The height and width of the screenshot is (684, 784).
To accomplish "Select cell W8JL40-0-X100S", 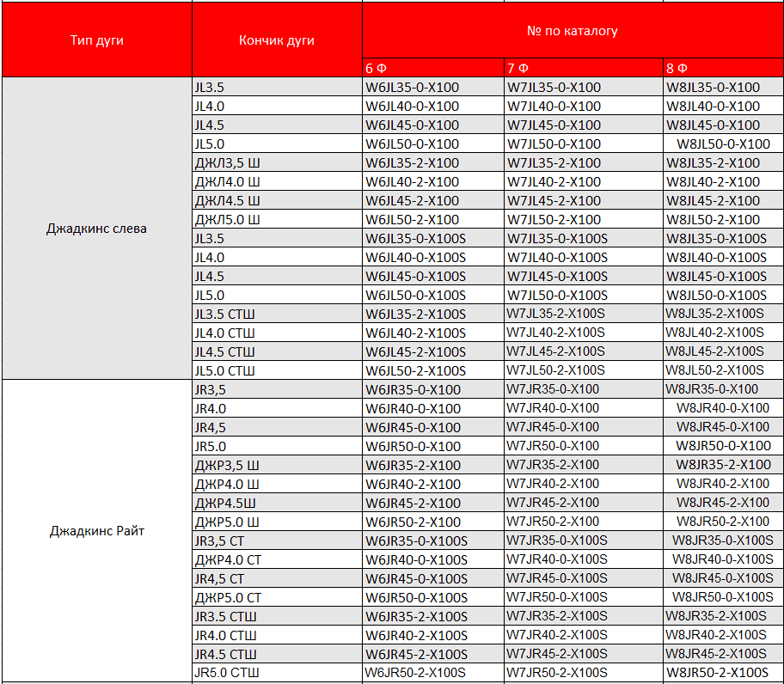I will (x=716, y=257).
